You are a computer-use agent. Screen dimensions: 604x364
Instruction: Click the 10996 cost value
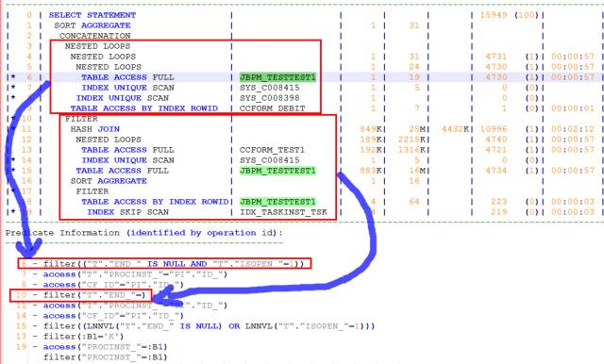pos(493,129)
